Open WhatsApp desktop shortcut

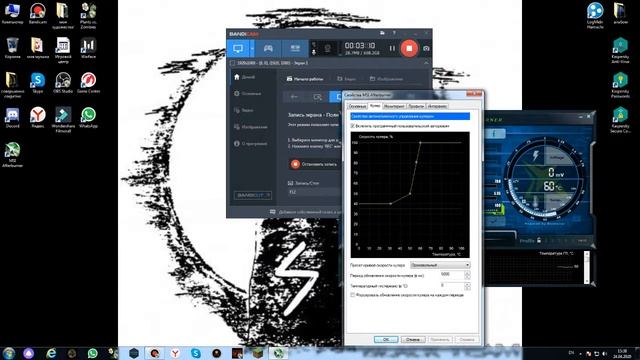(x=88, y=118)
